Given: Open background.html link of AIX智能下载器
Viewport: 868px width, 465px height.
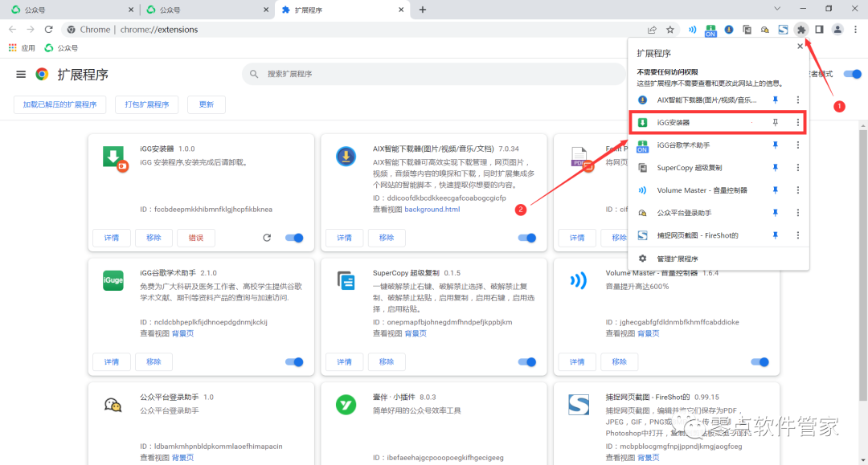Looking at the screenshot, I should (x=432, y=210).
